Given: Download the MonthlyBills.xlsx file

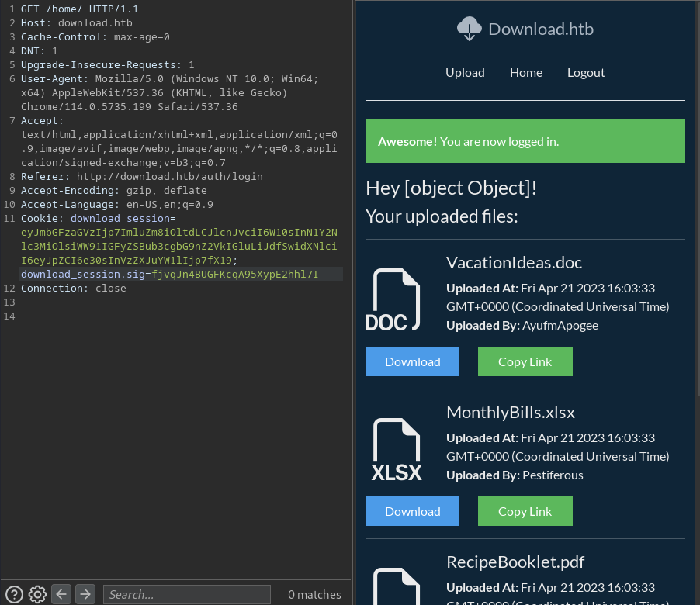Looking at the screenshot, I should pyautogui.click(x=413, y=511).
